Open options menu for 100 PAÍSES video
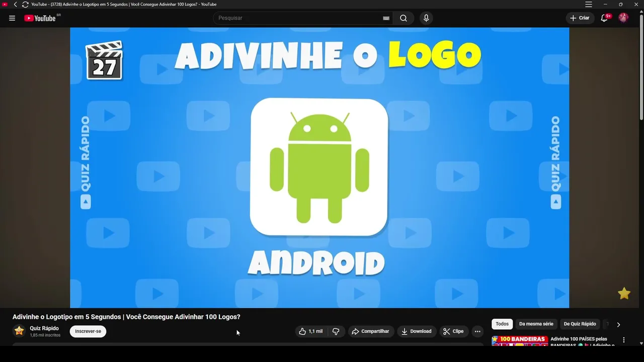Image resolution: width=644 pixels, height=362 pixels. [x=624, y=340]
